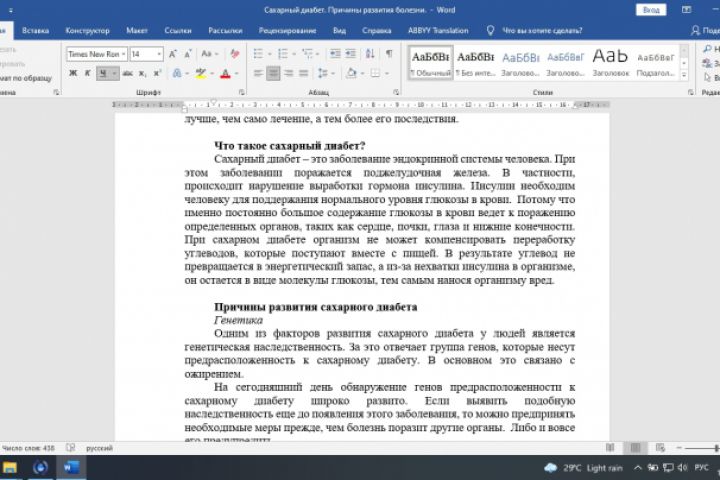Apply red font color
720x480 pixels.
pos(225,73)
